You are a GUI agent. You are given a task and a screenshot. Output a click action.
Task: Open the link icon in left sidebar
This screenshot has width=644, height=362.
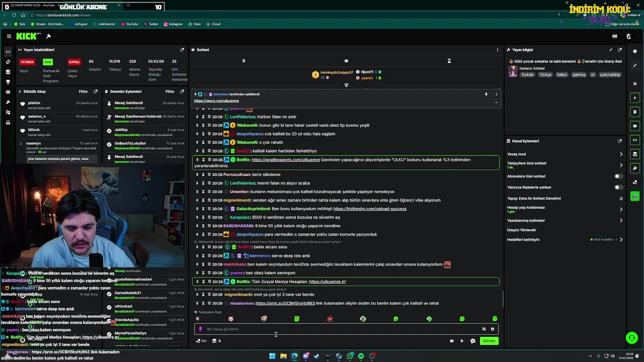(8, 62)
